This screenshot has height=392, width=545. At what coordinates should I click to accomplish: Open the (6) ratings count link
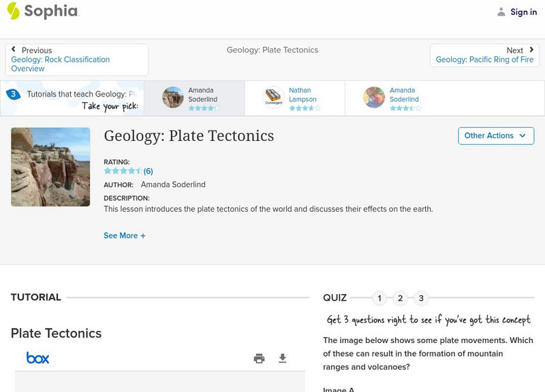pyautogui.click(x=148, y=171)
